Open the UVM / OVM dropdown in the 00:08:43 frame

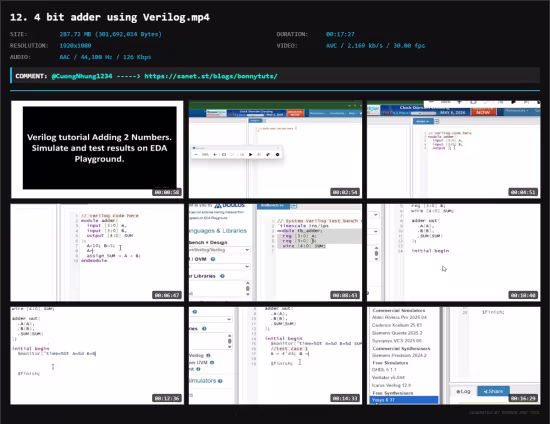coord(219,267)
